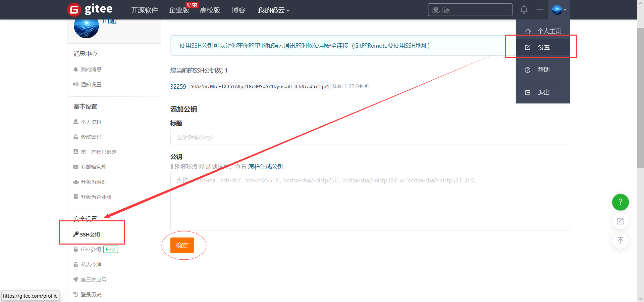Screen dimensions: 644x302
Task: Open 升级为企业版 page
Action: [x=92, y=197]
